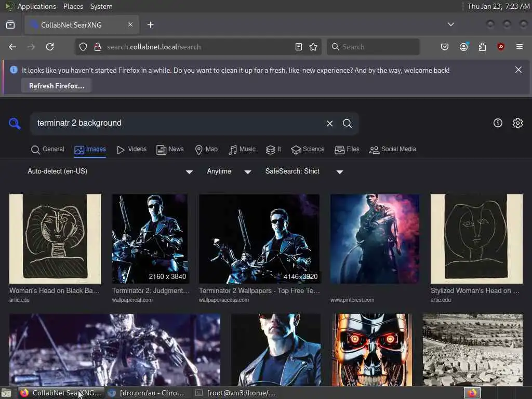Switch to the root@vm3 terminal taskbar window
Viewport: 532px width, 399px height.
click(237, 393)
